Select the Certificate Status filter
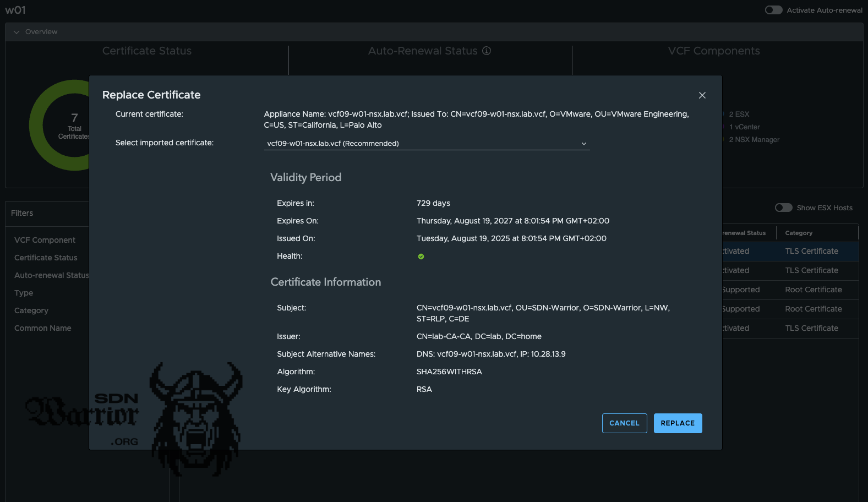The image size is (868, 502). point(46,258)
